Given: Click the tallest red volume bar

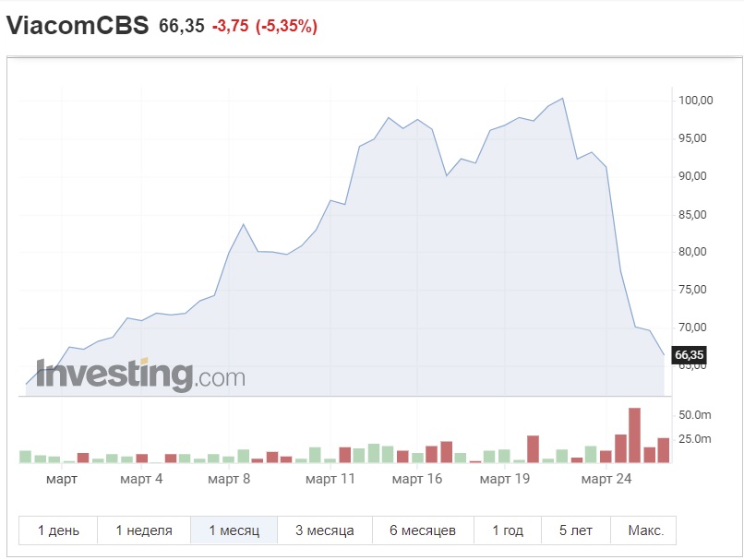Looking at the screenshot, I should click(x=634, y=435).
